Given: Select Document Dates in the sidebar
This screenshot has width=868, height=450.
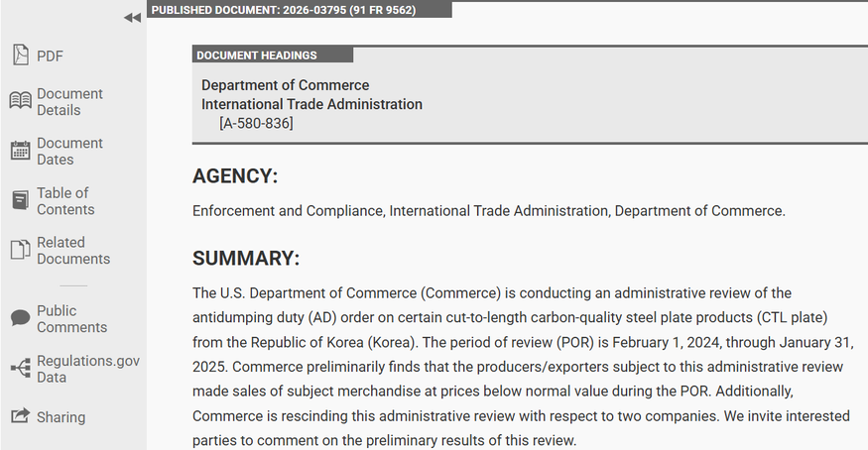Looking at the screenshot, I should pyautogui.click(x=69, y=151).
